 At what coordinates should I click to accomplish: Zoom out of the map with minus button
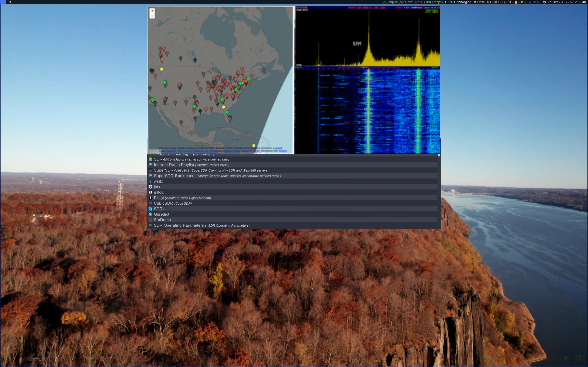(152, 16)
